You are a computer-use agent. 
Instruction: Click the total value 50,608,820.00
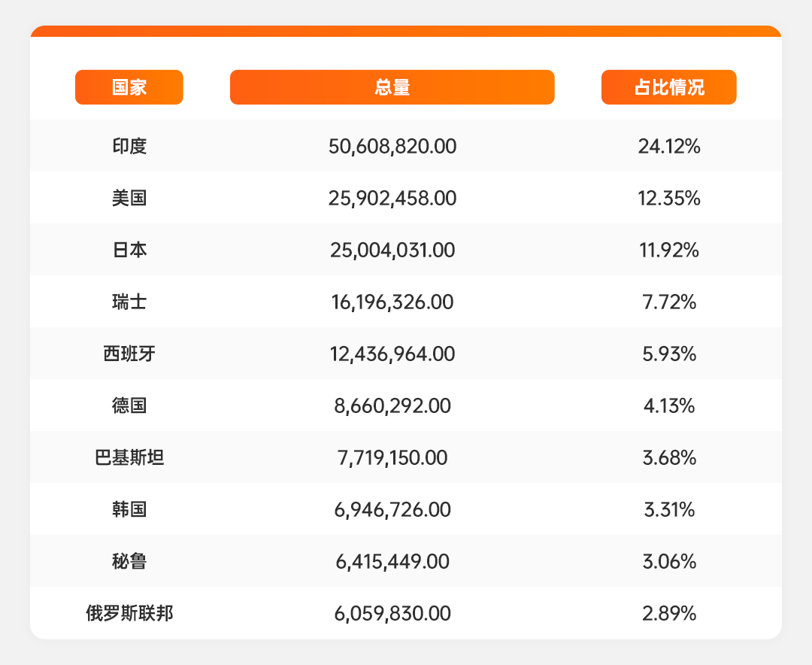[392, 146]
